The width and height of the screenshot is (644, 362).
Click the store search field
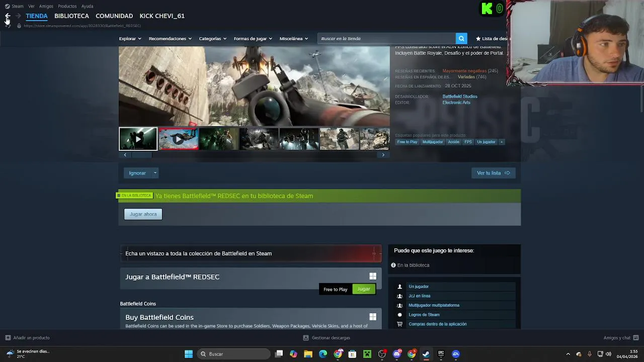click(386, 39)
